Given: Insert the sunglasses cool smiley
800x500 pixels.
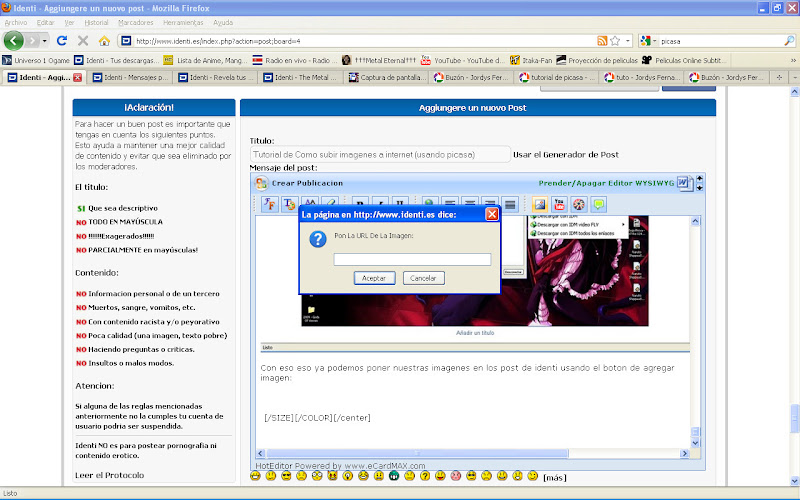Looking at the screenshot, I should click(x=286, y=476).
